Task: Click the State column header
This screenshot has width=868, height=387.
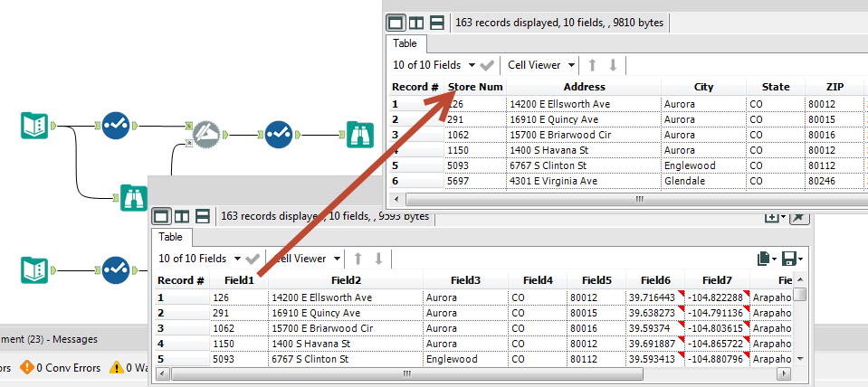Action: pyautogui.click(x=775, y=87)
